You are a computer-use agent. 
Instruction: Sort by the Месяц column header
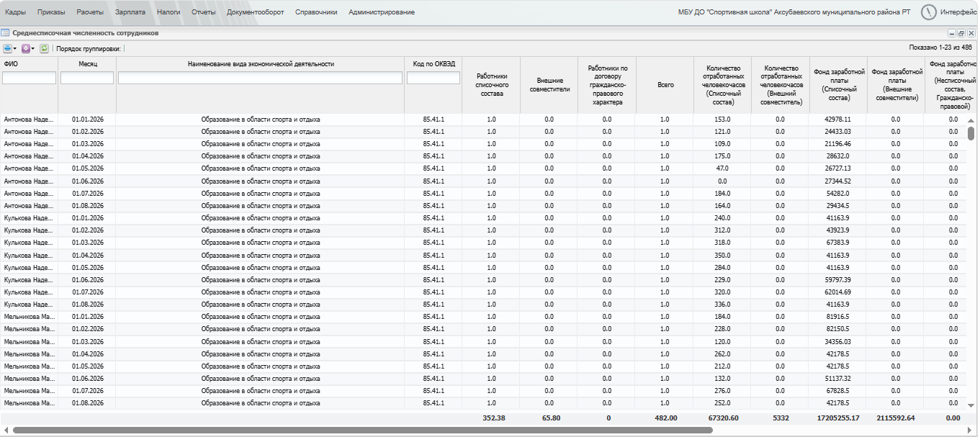point(87,64)
